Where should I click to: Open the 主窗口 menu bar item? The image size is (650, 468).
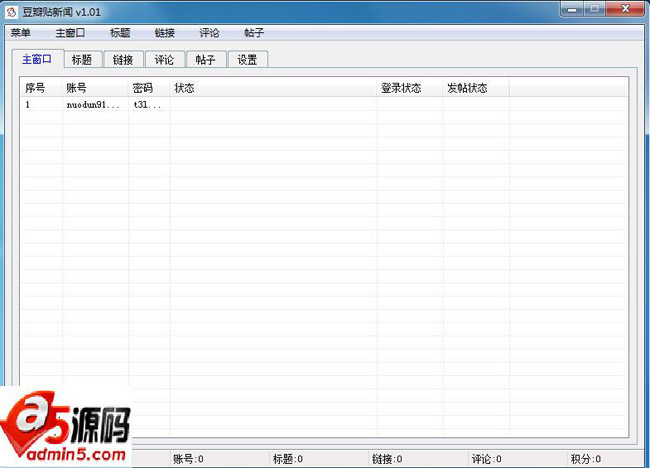coord(70,33)
